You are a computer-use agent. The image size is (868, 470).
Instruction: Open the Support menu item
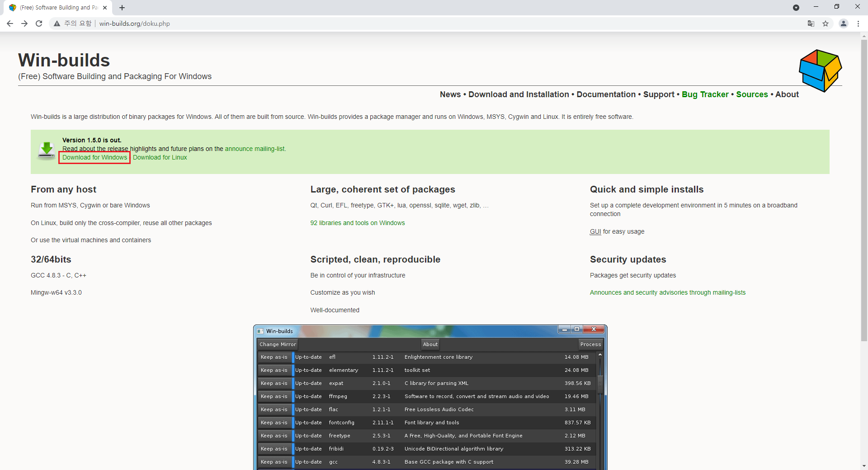[x=659, y=94]
